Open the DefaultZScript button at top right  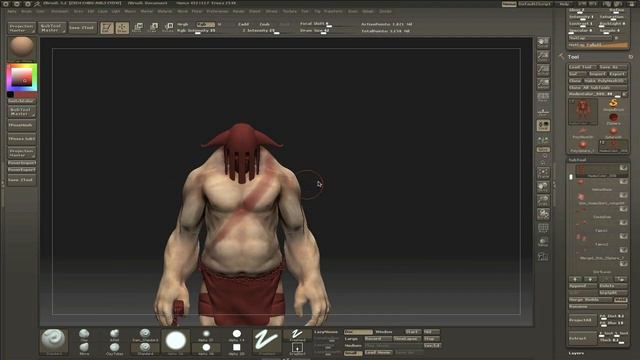pos(535,4)
